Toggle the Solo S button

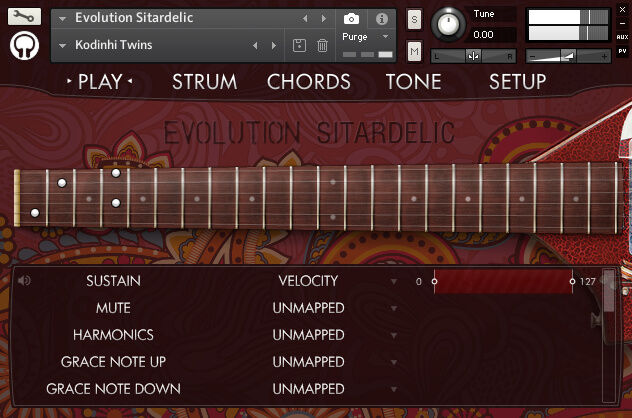coord(414,19)
